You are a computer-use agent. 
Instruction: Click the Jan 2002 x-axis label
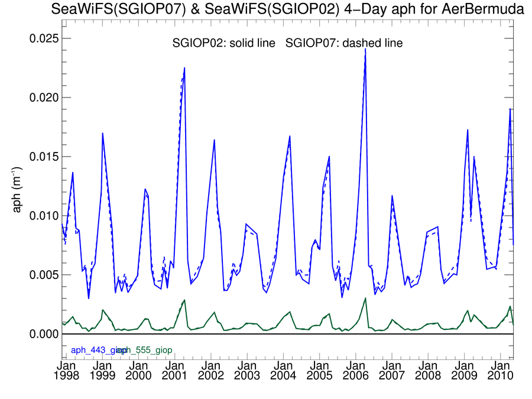210,371
